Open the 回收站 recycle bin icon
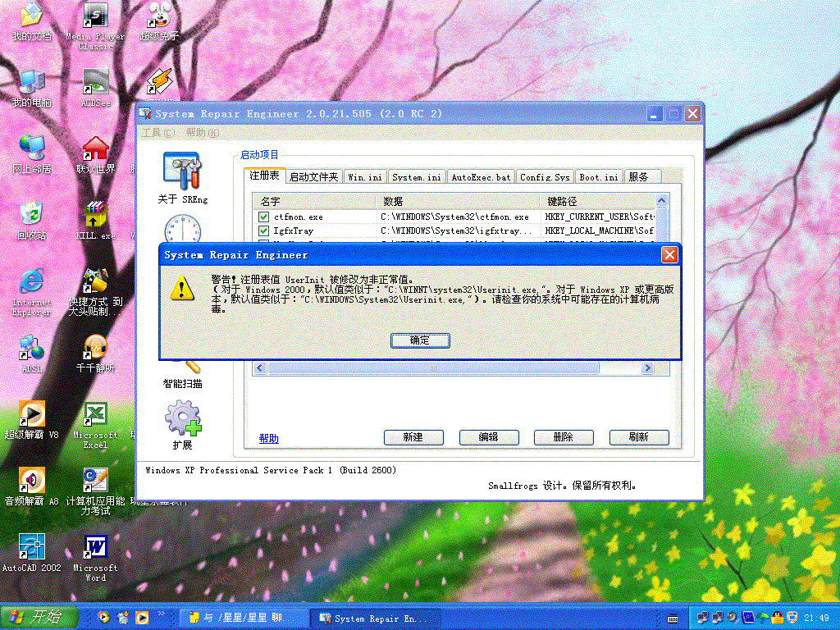 point(32,221)
